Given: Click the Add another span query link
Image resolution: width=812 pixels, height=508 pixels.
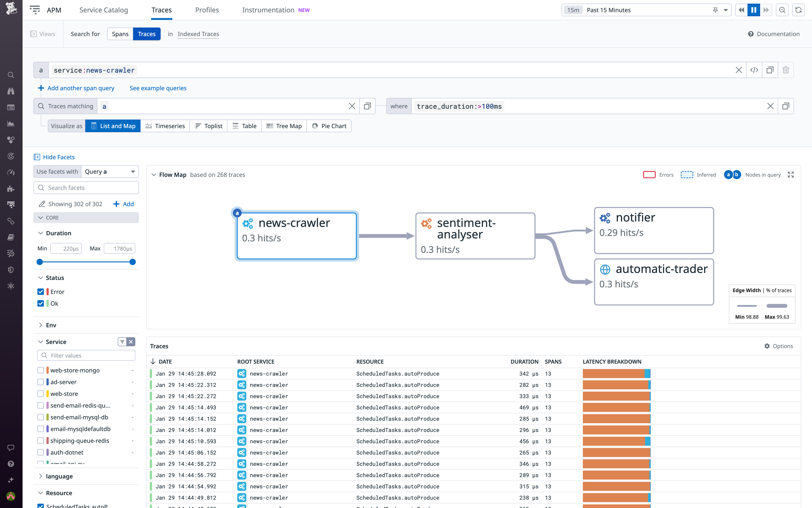Looking at the screenshot, I should tap(80, 88).
